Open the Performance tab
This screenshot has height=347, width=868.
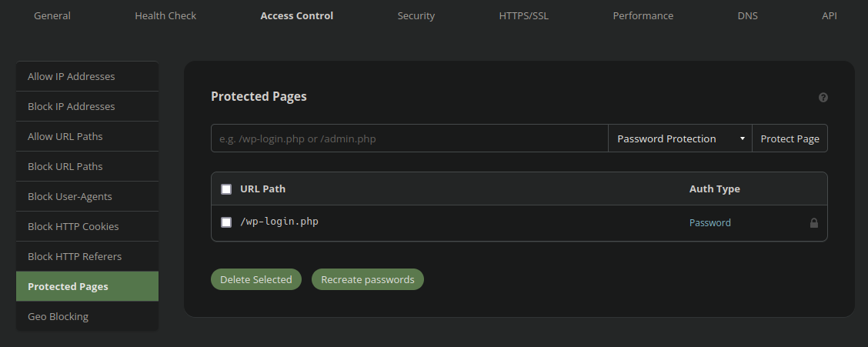[643, 15]
